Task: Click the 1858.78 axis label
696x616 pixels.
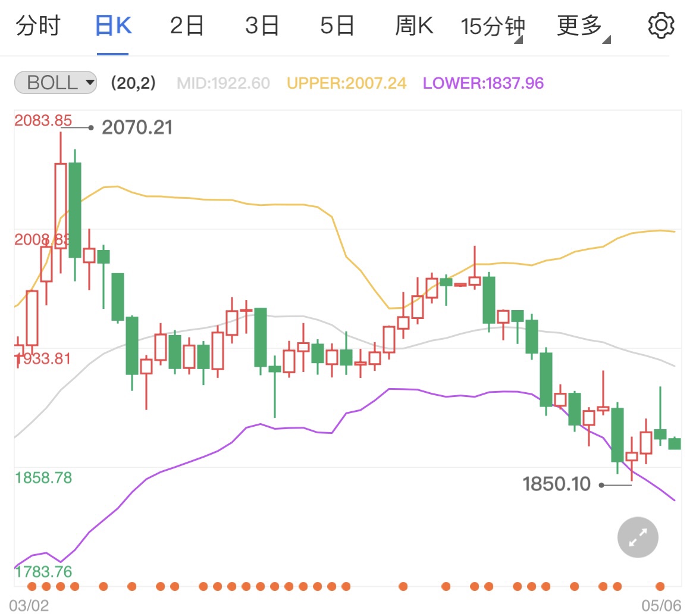Action: (43, 478)
